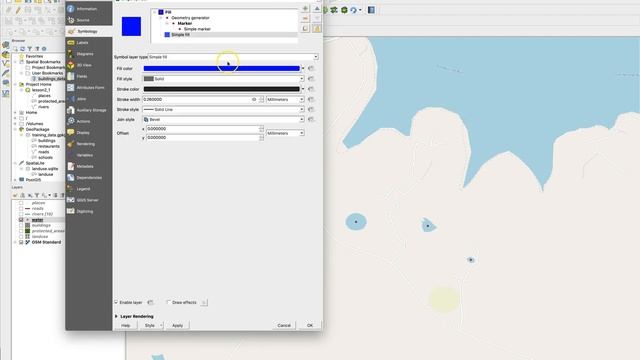The height and width of the screenshot is (360, 640).
Task: Open the Information tab in layer properties
Action: [88, 9]
